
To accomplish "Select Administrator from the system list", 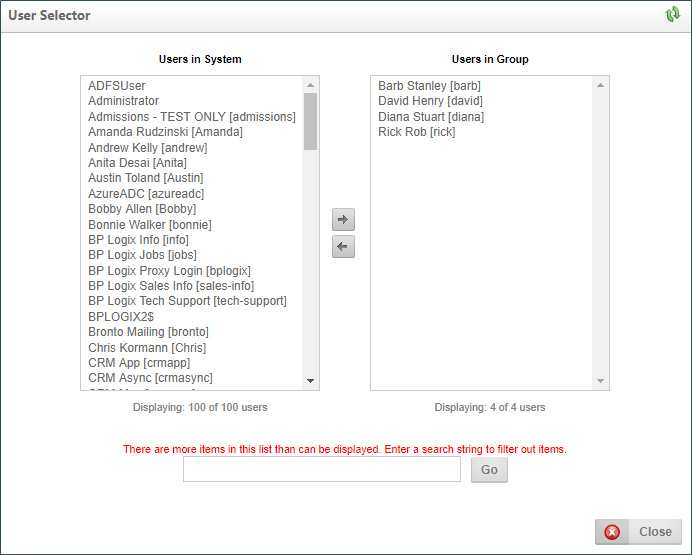I will pyautogui.click(x=123, y=101).
